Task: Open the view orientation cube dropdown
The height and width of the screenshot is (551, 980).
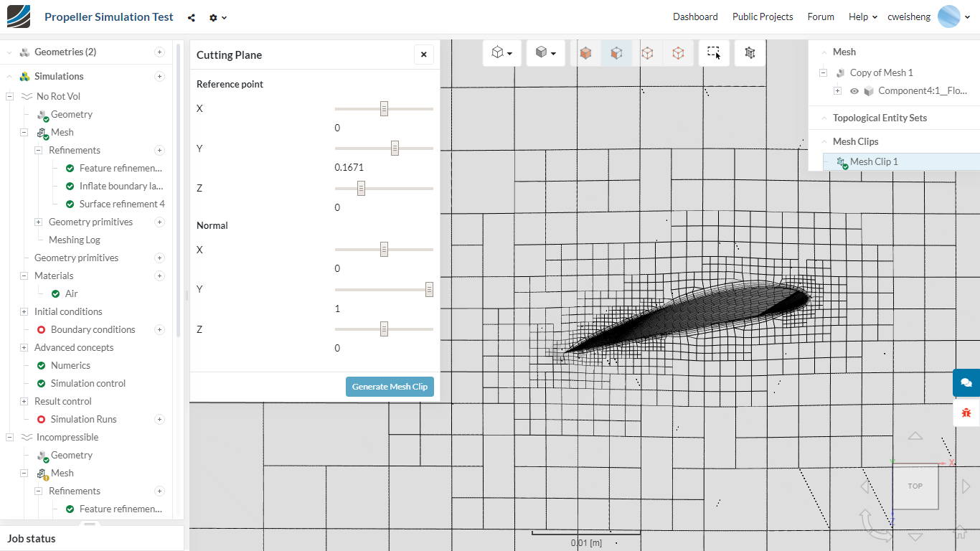Action: tap(501, 52)
